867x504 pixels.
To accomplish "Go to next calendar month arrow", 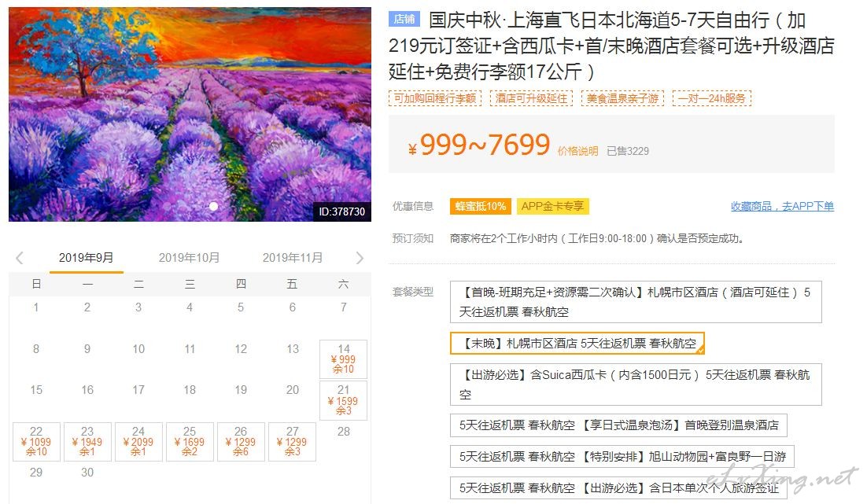I will click(x=360, y=258).
